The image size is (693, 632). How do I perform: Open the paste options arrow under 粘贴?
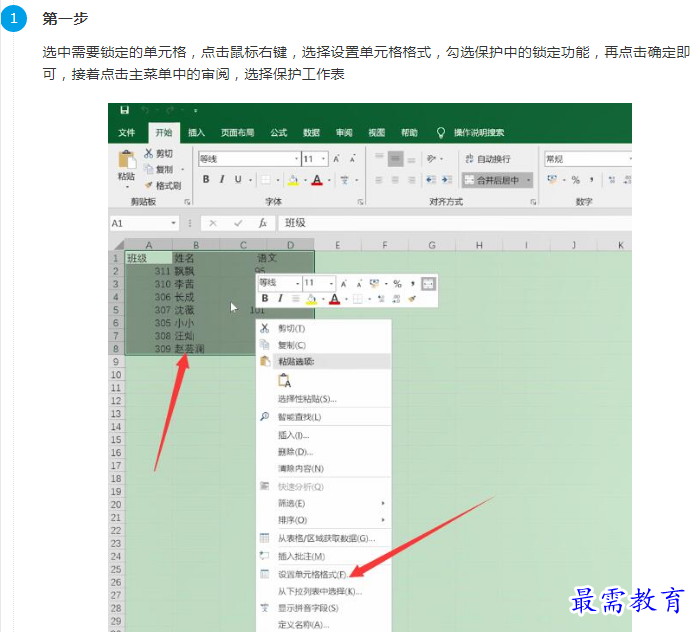(127, 187)
